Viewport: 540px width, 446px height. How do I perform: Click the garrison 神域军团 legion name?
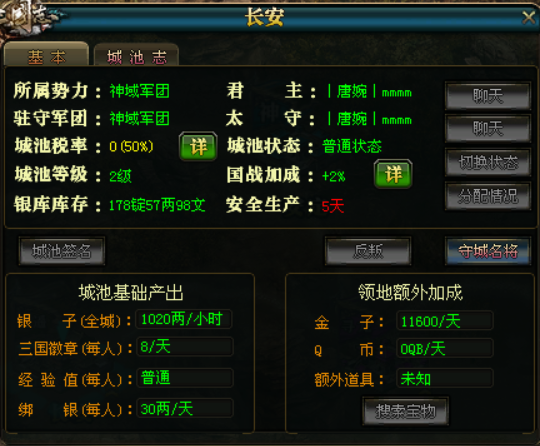[x=139, y=119]
